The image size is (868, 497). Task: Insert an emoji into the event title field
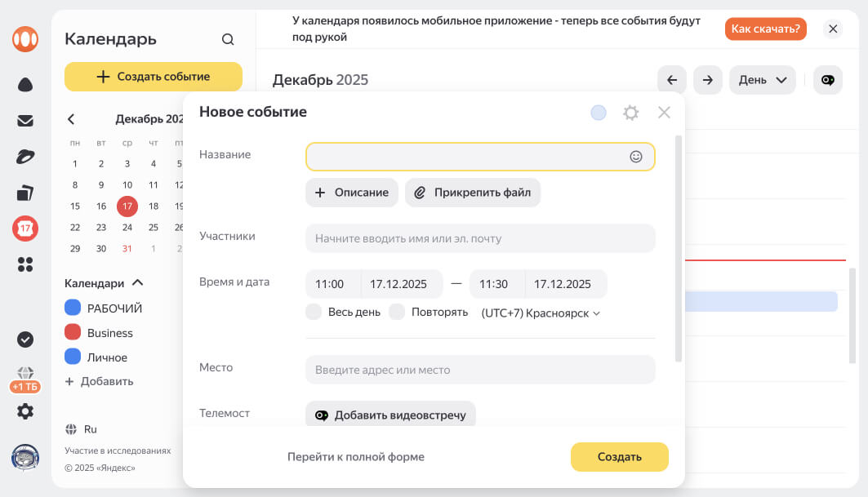636,156
